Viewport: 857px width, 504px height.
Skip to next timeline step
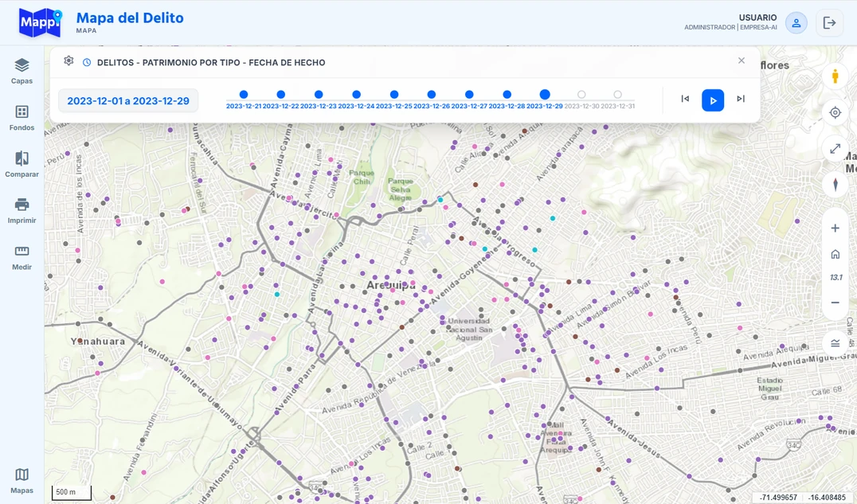coord(741,99)
